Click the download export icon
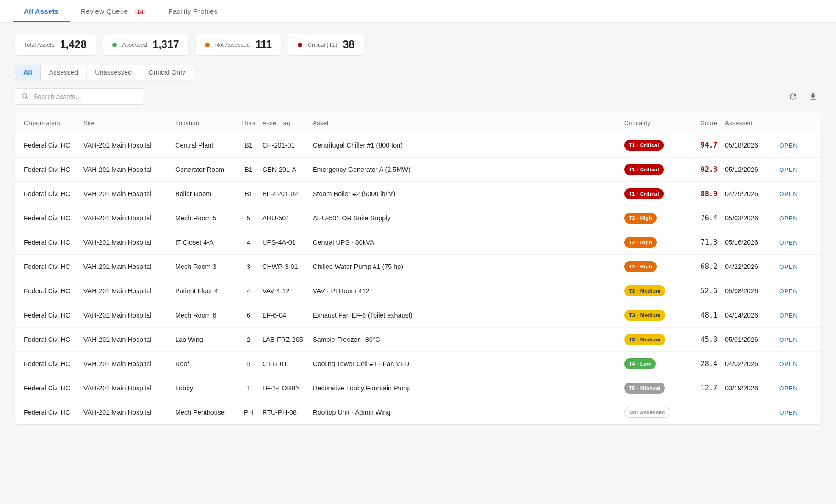 (813, 97)
